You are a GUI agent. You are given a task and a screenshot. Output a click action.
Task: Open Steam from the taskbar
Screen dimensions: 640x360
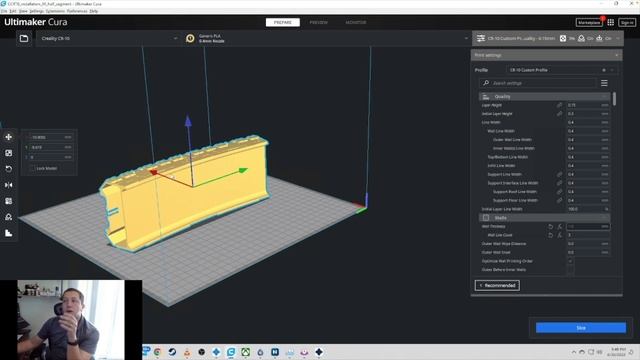click(x=172, y=352)
